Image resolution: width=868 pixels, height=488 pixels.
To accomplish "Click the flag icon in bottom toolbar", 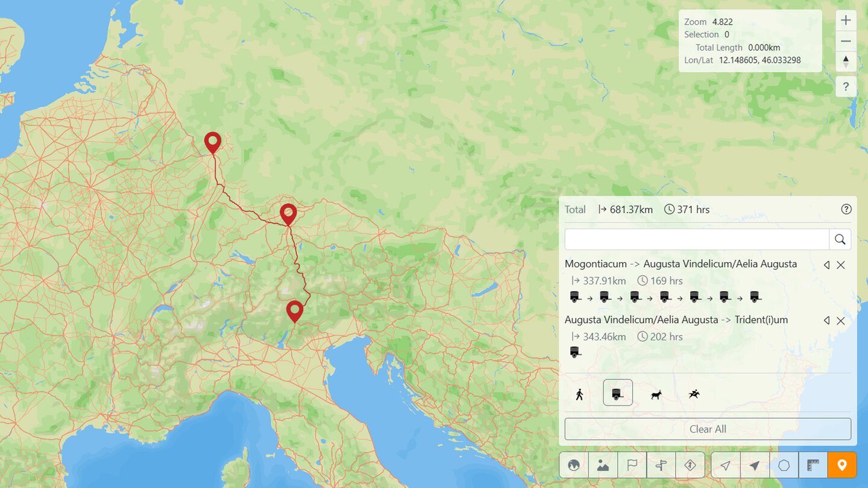I will click(x=632, y=465).
